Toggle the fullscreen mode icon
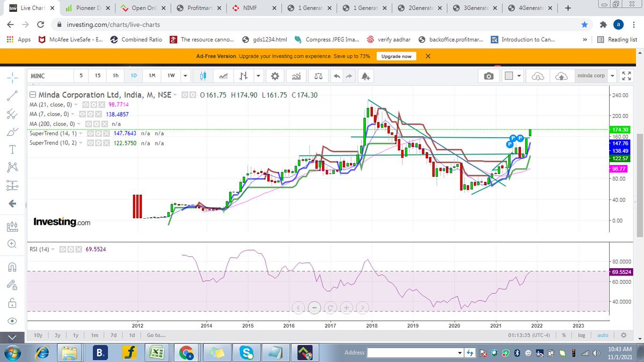The height and width of the screenshot is (362, 644). (626, 76)
